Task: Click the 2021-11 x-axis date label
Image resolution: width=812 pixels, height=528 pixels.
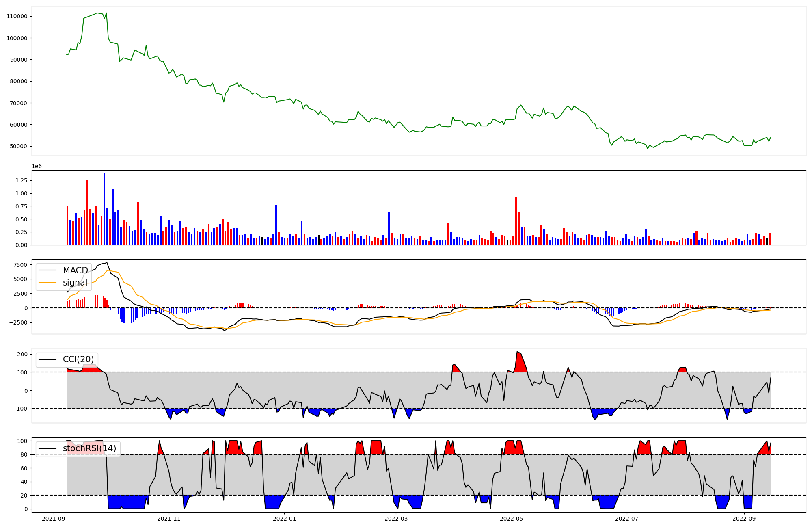Action: click(x=169, y=519)
